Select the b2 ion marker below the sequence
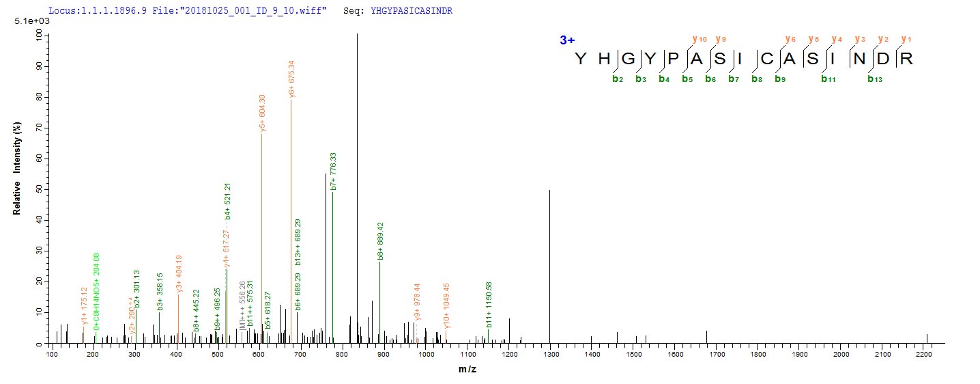 pyautogui.click(x=618, y=79)
